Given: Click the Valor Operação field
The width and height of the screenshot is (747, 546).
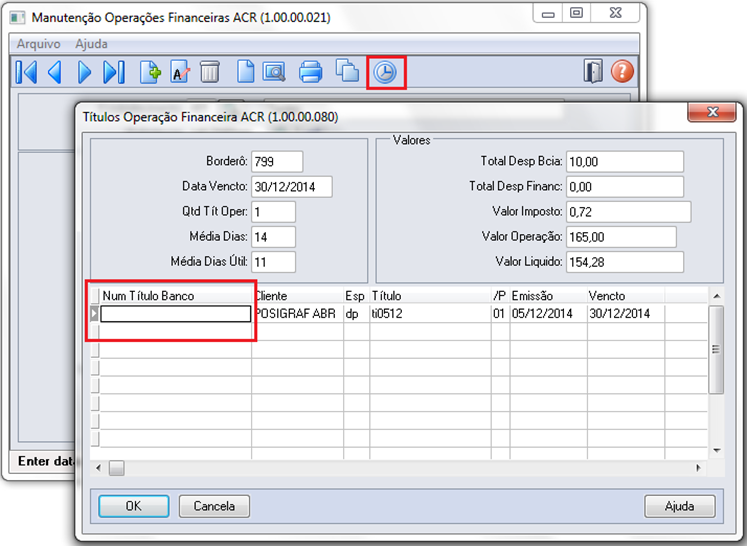Looking at the screenshot, I should [621, 237].
